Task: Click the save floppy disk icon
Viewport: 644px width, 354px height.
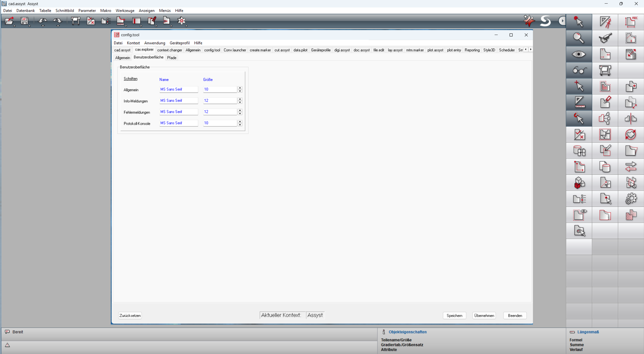Action: pyautogui.click(x=24, y=21)
